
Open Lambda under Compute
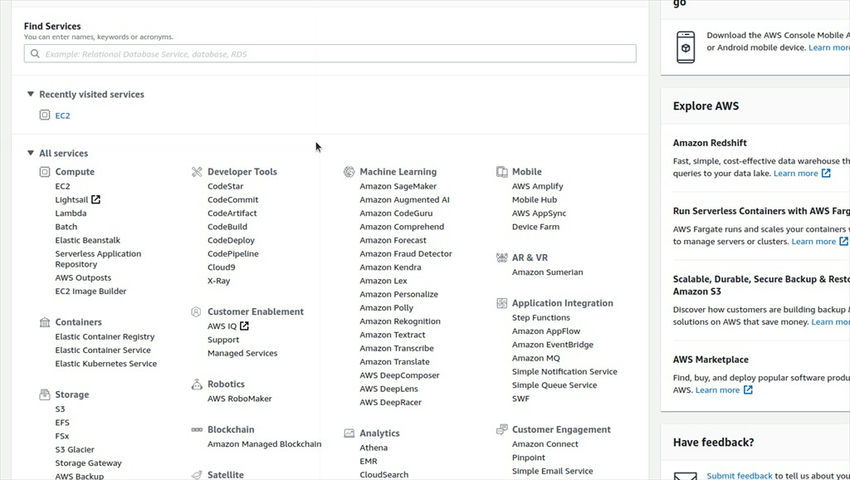70,213
